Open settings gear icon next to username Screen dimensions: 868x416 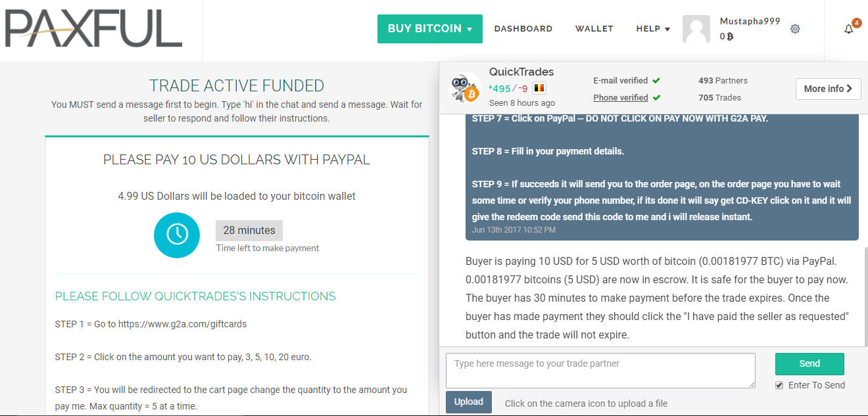(x=795, y=29)
